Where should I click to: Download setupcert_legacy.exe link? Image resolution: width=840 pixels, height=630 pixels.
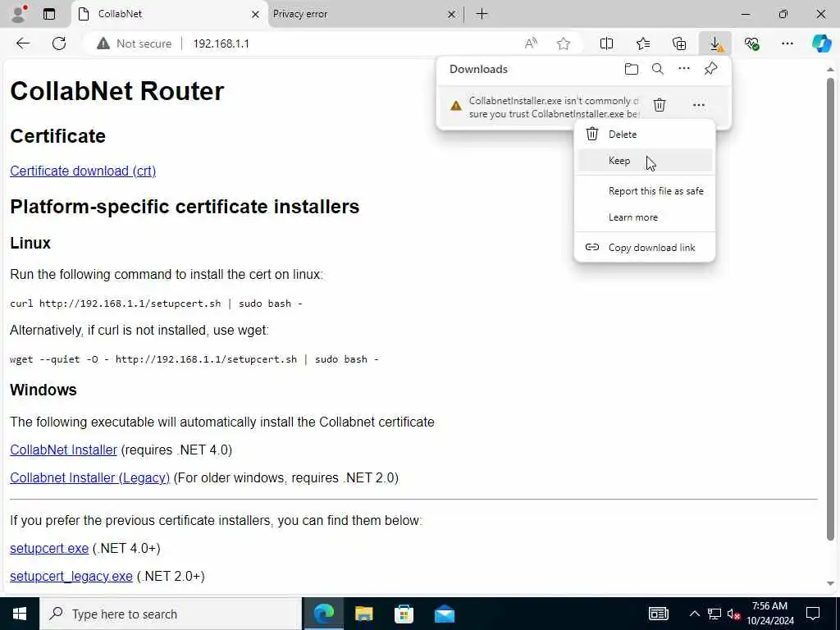[71, 576]
